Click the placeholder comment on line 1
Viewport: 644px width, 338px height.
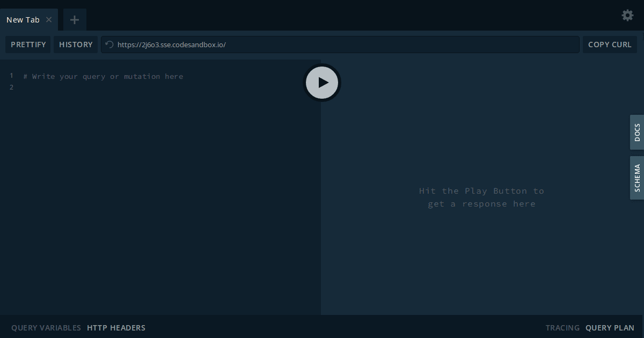(103, 76)
